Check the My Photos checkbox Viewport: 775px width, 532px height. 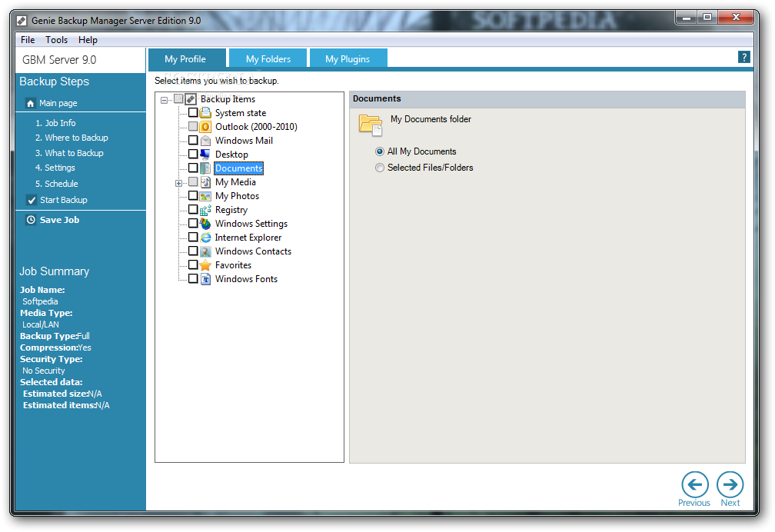[193, 196]
